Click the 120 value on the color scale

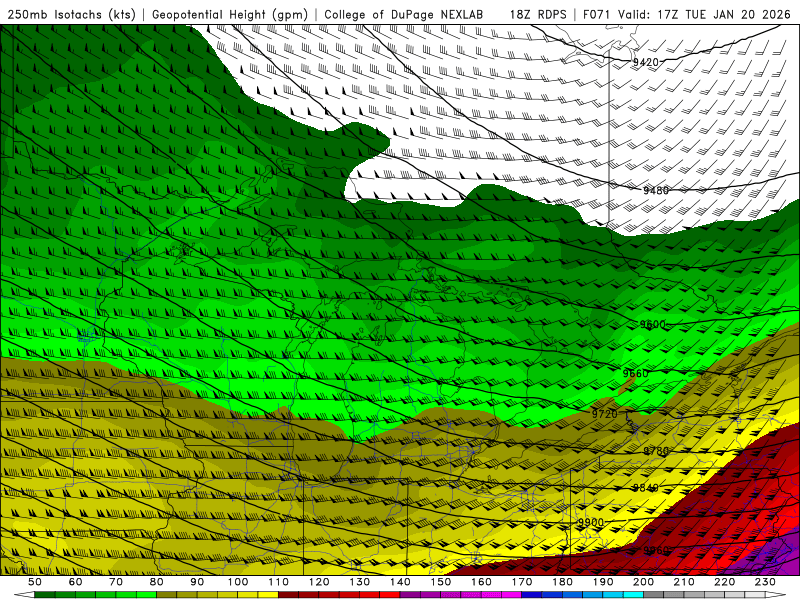click(x=319, y=582)
